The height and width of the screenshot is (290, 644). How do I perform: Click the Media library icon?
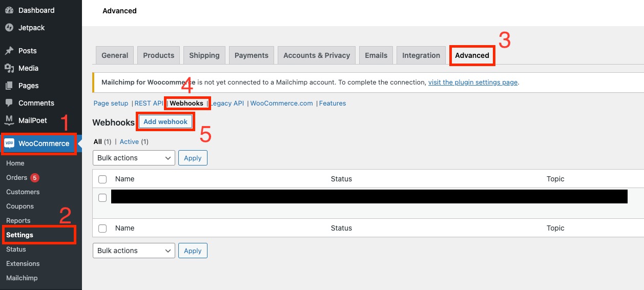(x=9, y=68)
